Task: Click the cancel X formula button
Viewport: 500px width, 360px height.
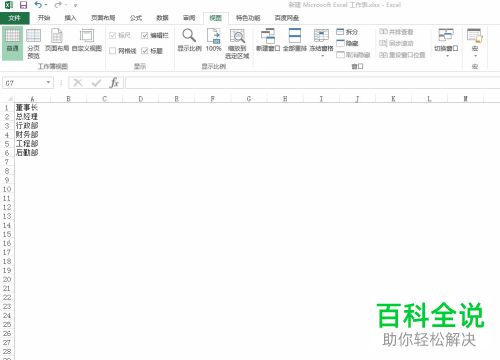Action: point(78,82)
